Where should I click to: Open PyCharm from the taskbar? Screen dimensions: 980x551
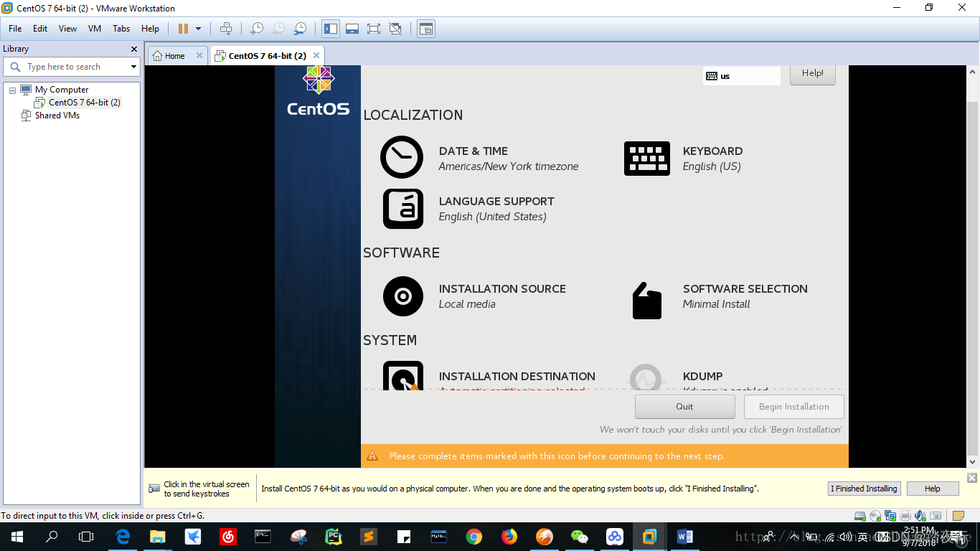point(334,537)
